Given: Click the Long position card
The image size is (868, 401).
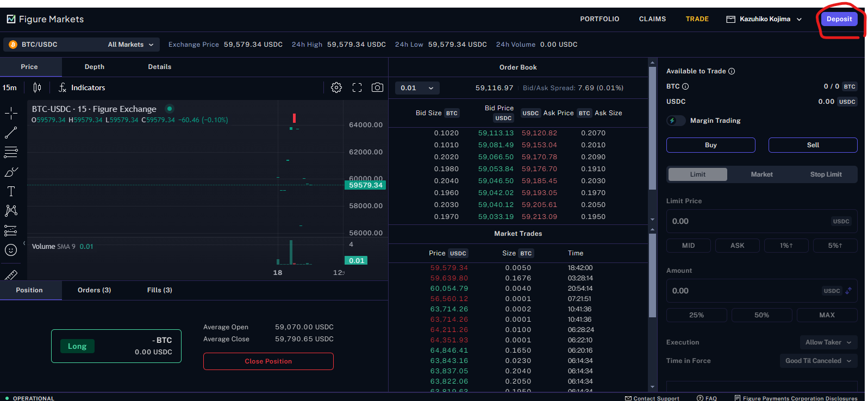Looking at the screenshot, I should 116,346.
